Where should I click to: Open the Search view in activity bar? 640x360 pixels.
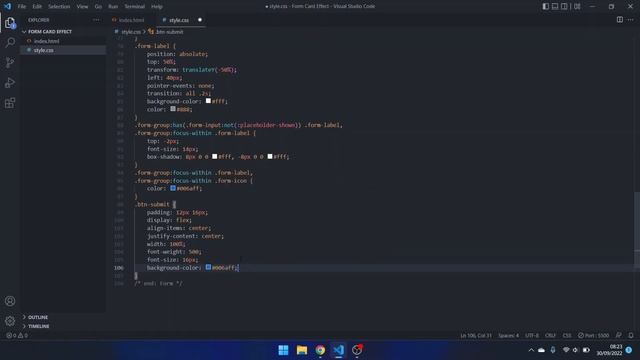point(10,42)
